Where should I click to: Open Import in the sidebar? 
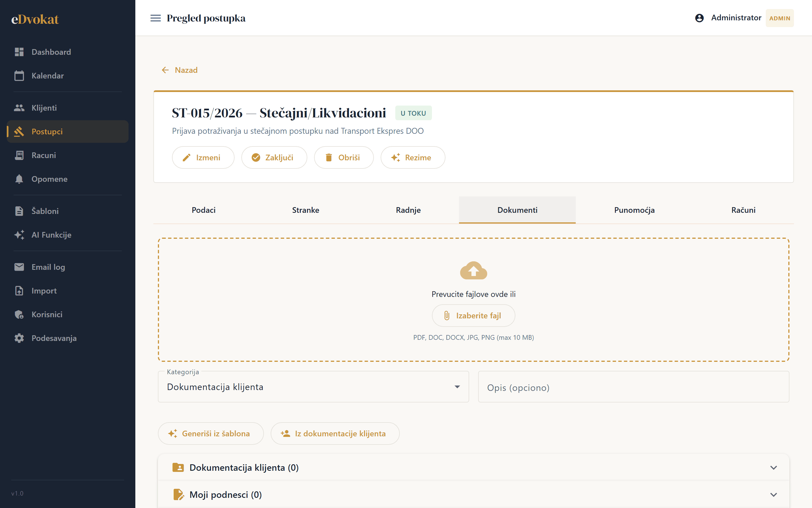click(x=67, y=291)
